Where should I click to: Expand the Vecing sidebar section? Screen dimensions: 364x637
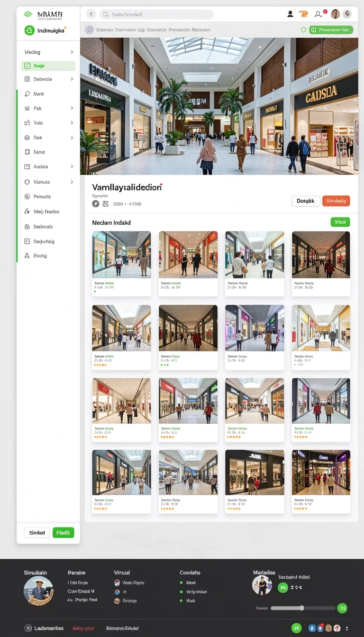pyautogui.click(x=72, y=52)
